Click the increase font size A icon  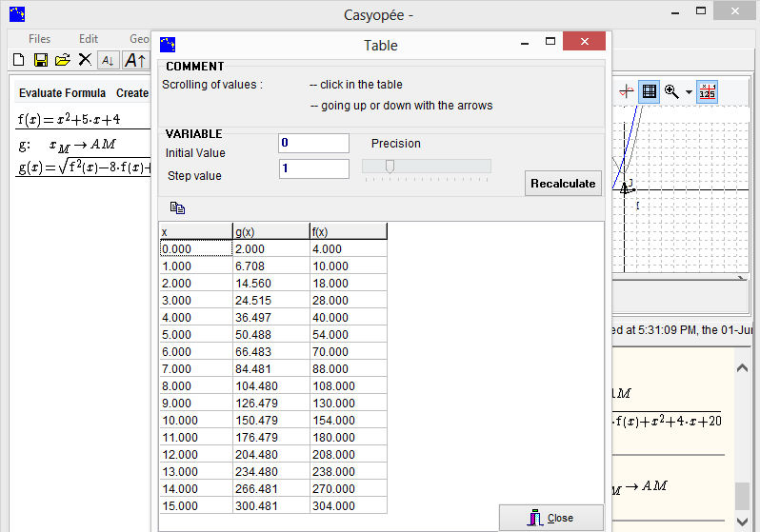135,61
